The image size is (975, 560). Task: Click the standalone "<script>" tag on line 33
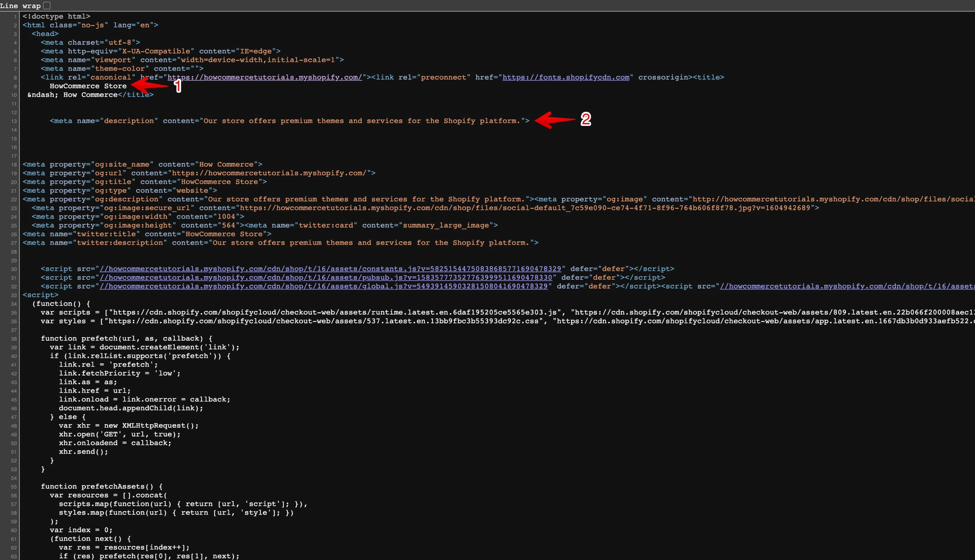(40, 295)
